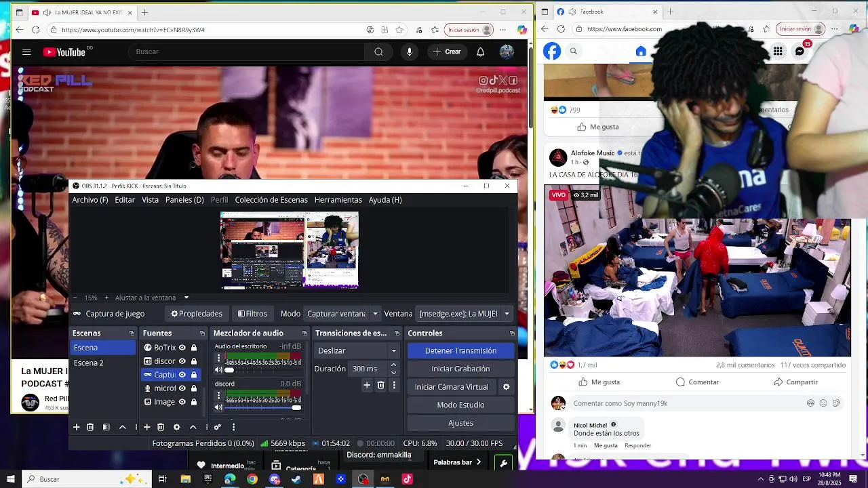Image resolution: width=868 pixels, height=488 pixels.
Task: Unlock the discord source
Action: [x=194, y=361]
